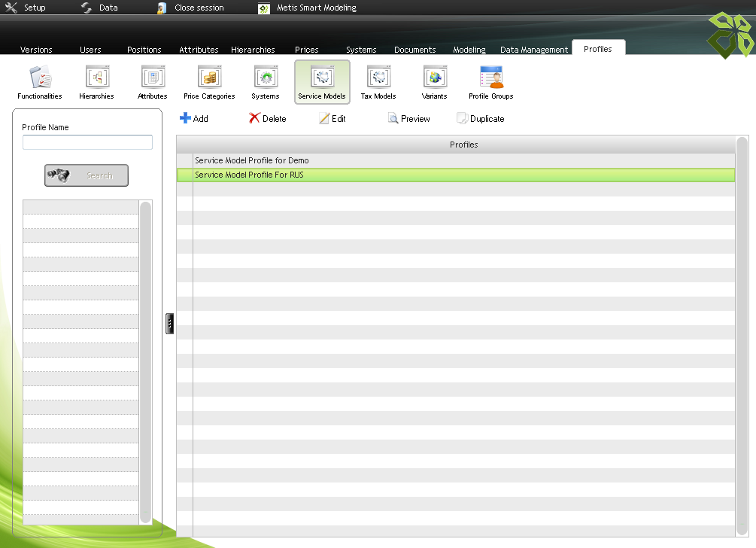
Task: Switch to the Modeling tab
Action: [x=469, y=49]
